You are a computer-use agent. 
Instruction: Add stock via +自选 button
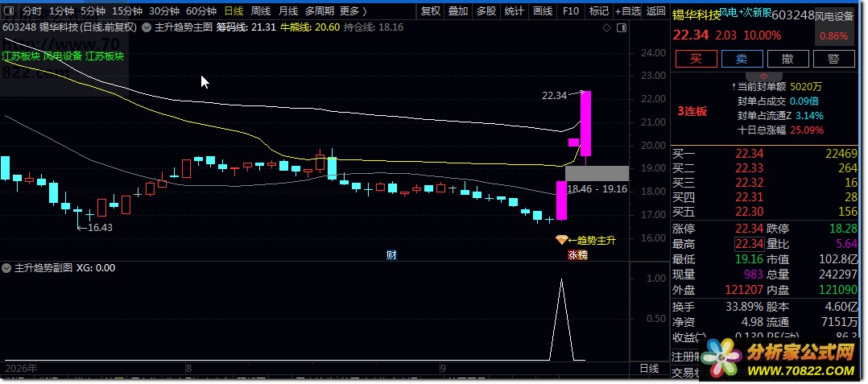coord(628,11)
